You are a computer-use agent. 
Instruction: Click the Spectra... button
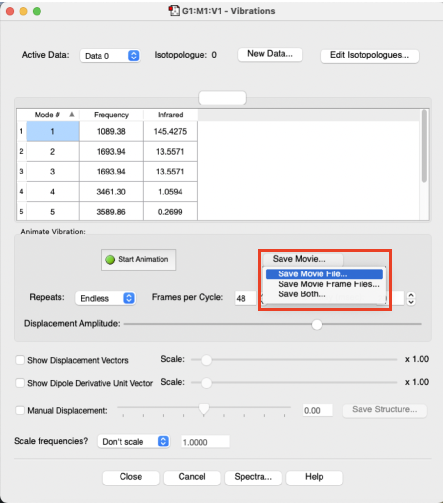pos(253,477)
